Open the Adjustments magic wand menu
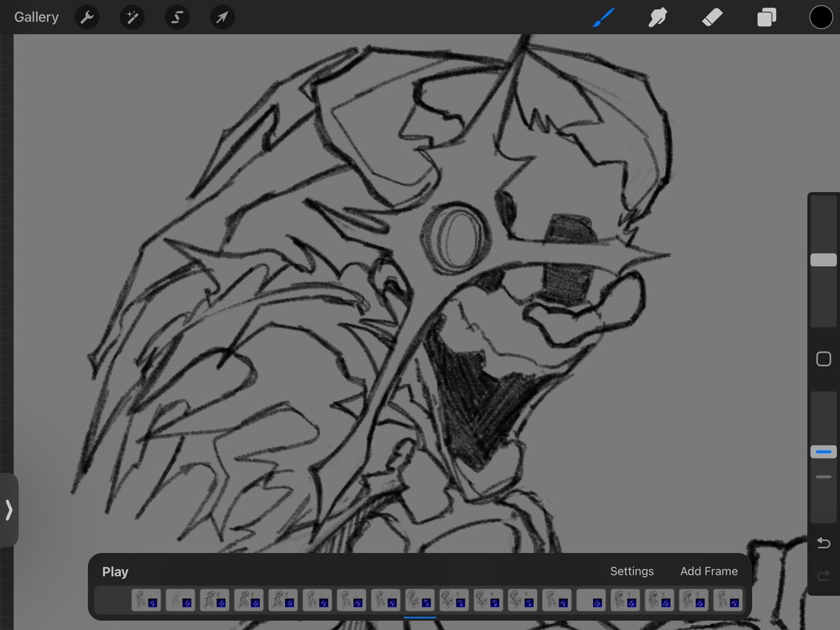The height and width of the screenshot is (630, 840). (132, 17)
